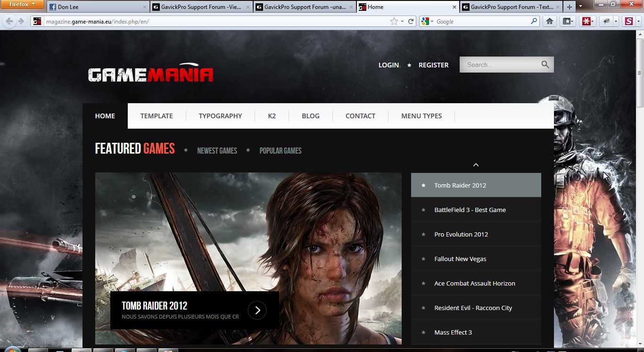
Task: Switch to GavickPro Support Forum -una tab
Action: (305, 7)
